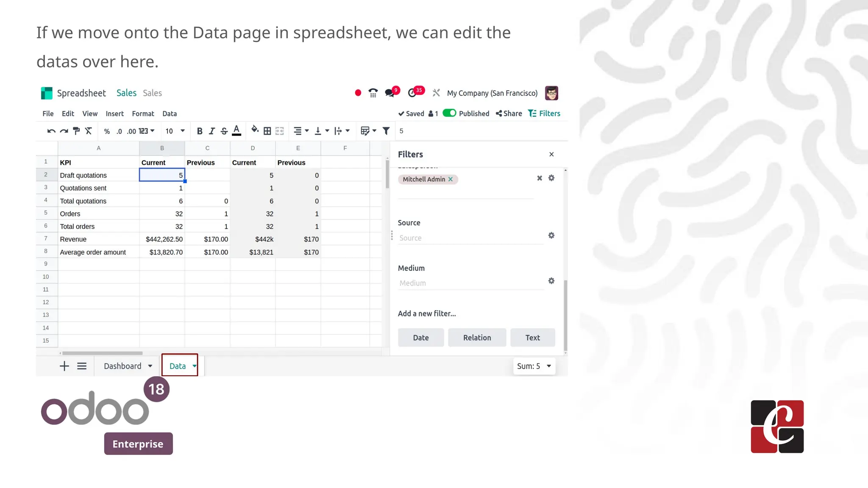This screenshot has height=488, width=868.
Task: Click the clear formatting icon
Action: [89, 131]
